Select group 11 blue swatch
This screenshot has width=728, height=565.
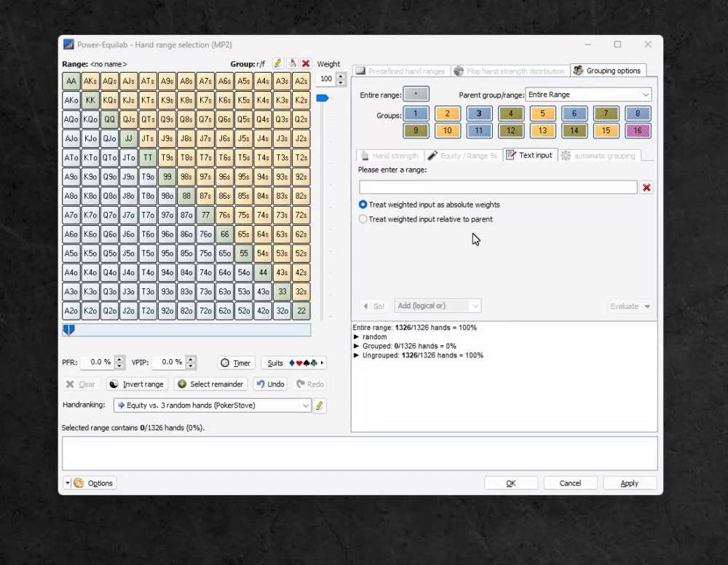[479, 131]
